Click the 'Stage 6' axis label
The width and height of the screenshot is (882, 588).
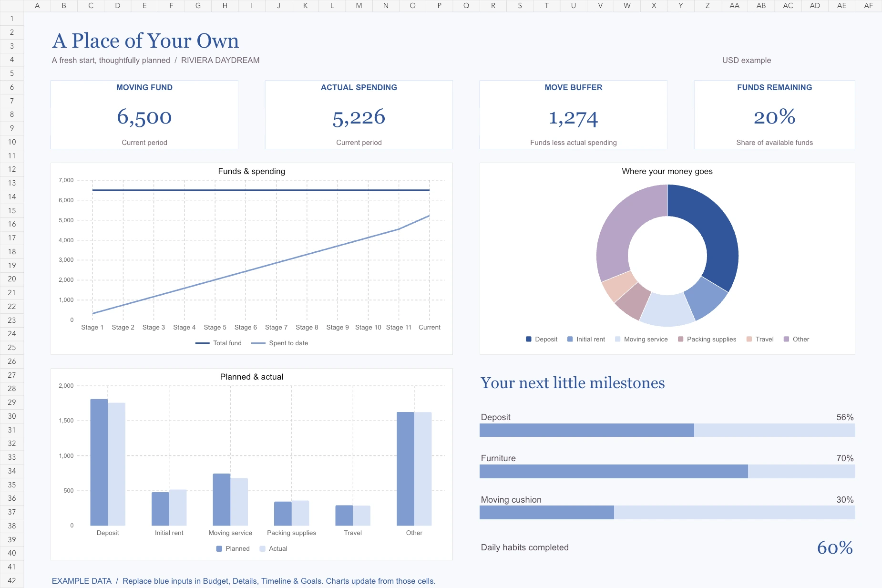coord(246,327)
